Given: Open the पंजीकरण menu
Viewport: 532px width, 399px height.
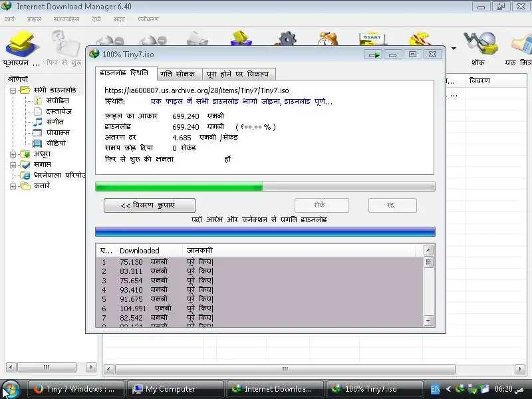Looking at the screenshot, I should [x=148, y=19].
